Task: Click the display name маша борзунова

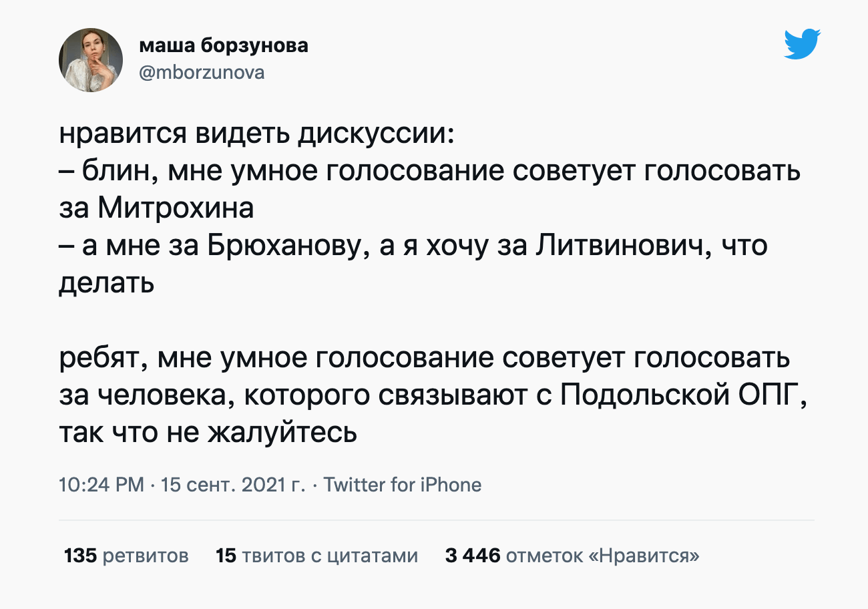Action: click(x=224, y=45)
